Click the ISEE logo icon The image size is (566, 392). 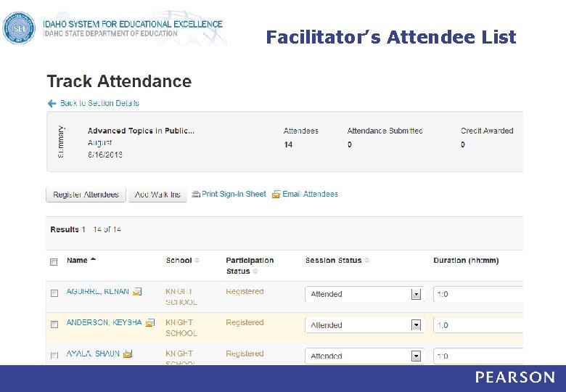tap(19, 28)
